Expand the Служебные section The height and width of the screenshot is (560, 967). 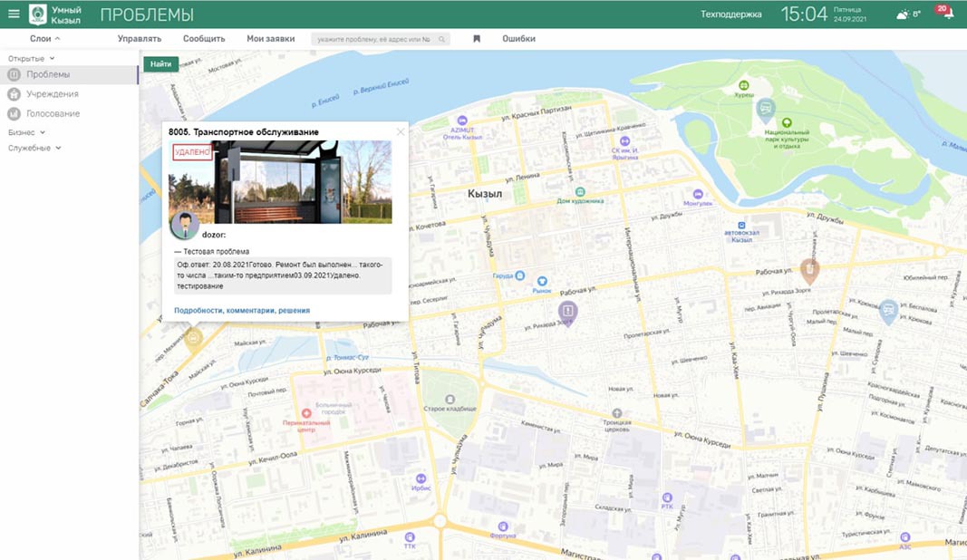click(34, 148)
